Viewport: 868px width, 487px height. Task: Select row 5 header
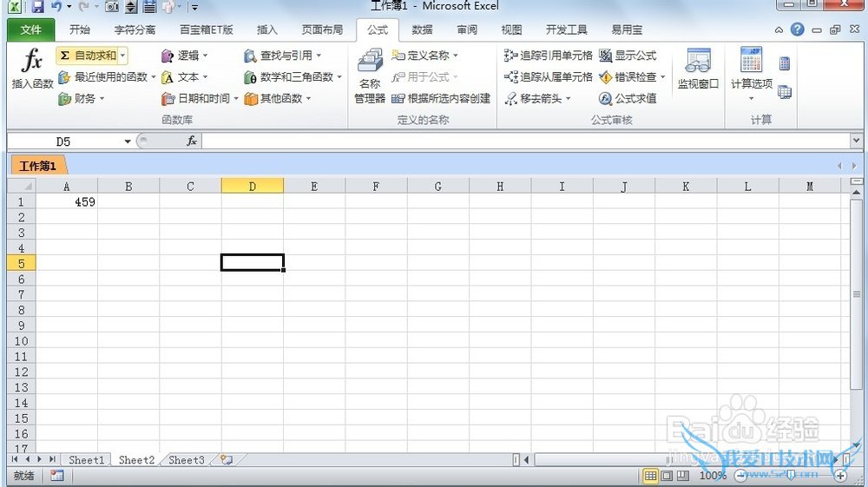click(x=22, y=263)
